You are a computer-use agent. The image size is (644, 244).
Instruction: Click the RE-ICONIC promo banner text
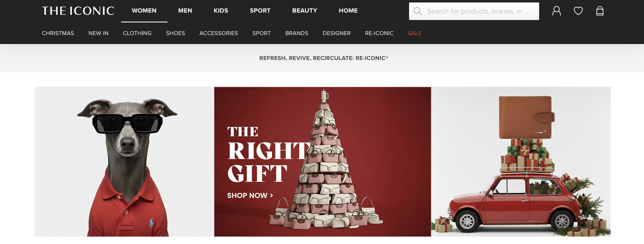[x=324, y=58]
